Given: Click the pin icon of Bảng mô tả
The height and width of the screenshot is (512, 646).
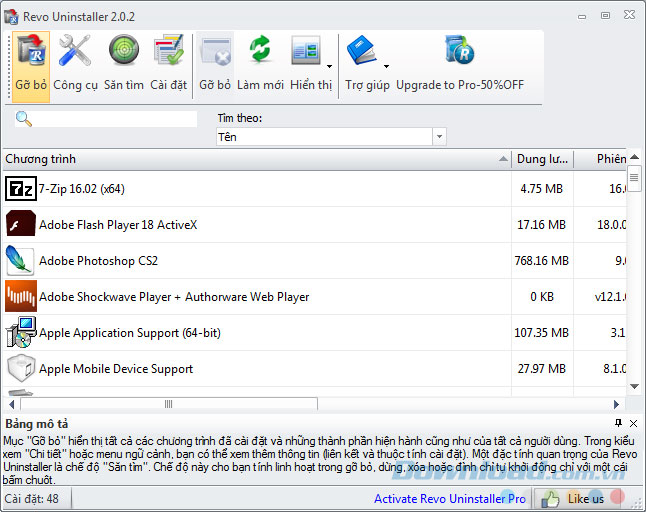Looking at the screenshot, I should pyautogui.click(x=618, y=423).
